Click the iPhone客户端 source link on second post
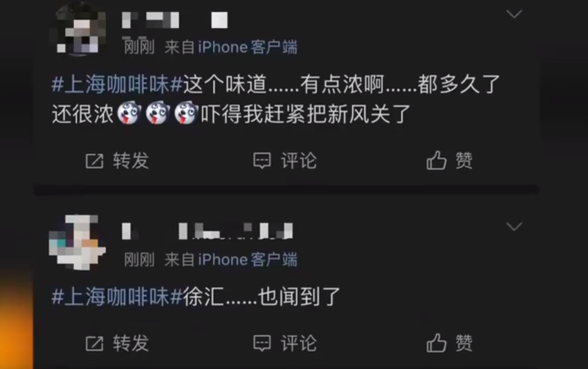 click(x=248, y=260)
